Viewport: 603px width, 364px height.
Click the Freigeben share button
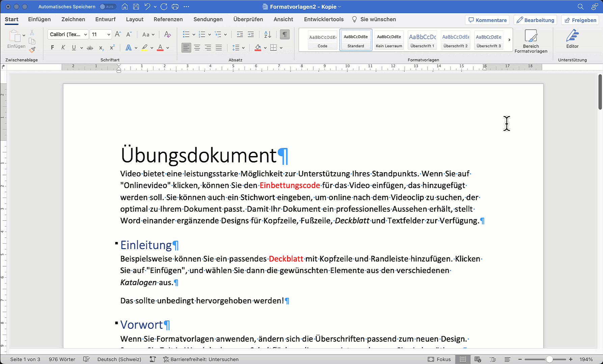coord(580,20)
